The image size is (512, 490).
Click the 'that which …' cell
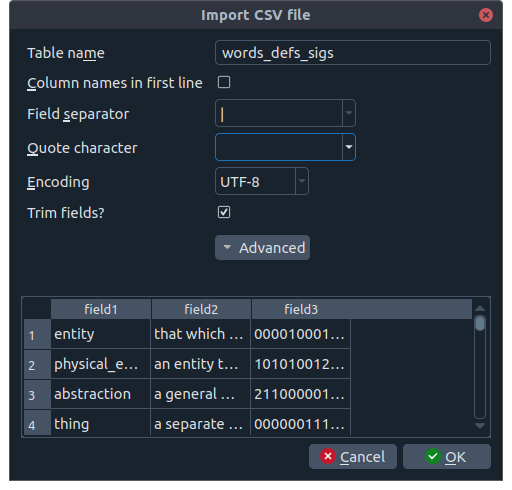pyautogui.click(x=200, y=334)
